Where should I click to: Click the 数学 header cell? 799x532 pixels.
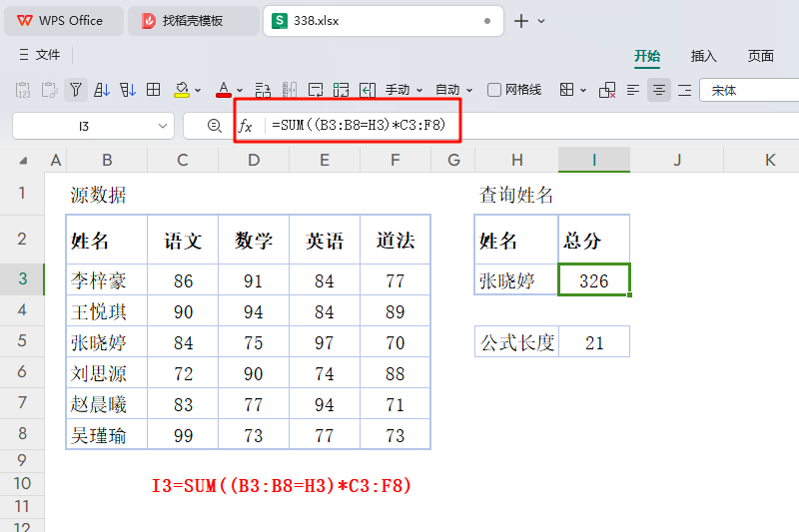click(x=254, y=241)
